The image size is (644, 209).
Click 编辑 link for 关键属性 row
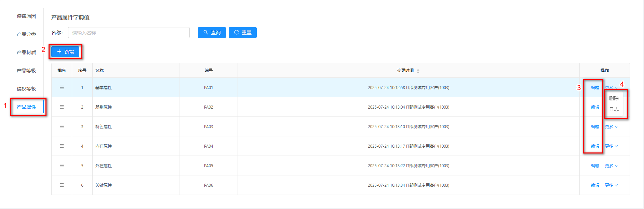pyautogui.click(x=595, y=185)
